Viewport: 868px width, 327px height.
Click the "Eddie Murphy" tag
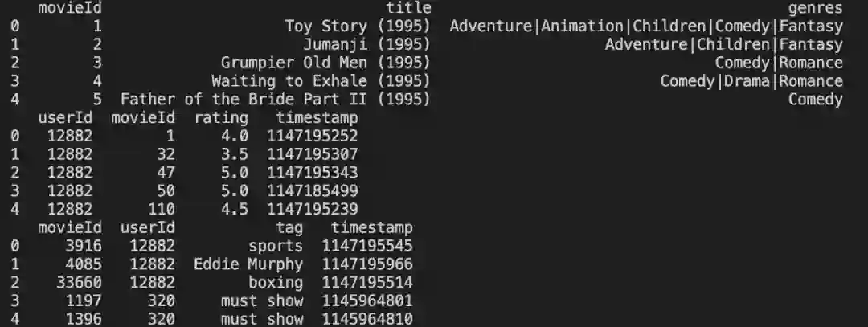248,264
